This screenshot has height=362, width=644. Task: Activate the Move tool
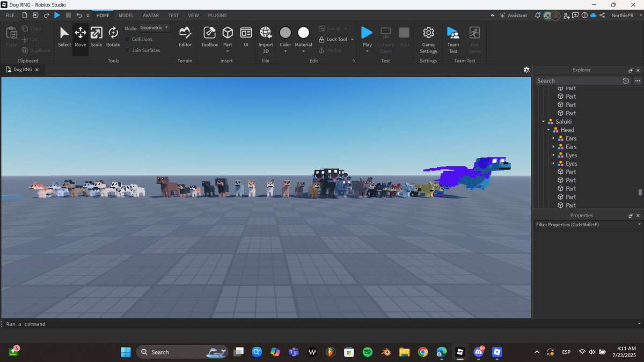[80, 37]
